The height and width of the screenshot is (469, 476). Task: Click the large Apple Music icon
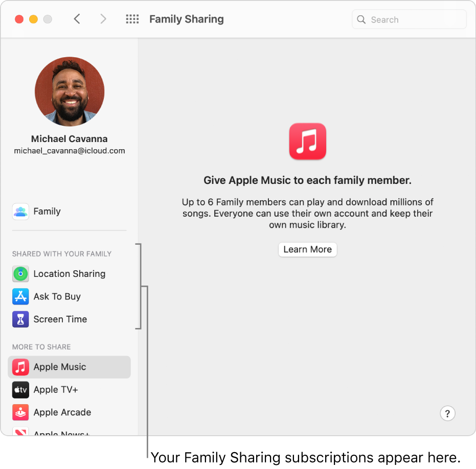tap(307, 142)
